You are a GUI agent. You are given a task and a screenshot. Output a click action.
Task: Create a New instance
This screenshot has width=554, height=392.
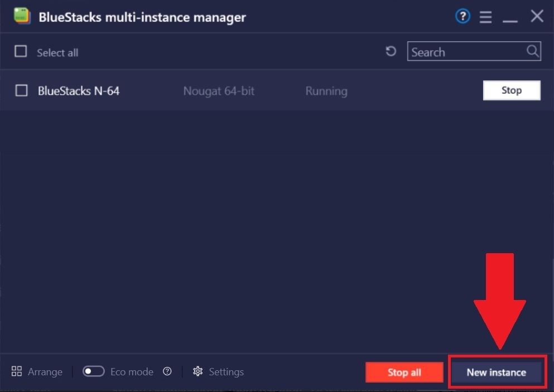click(496, 372)
